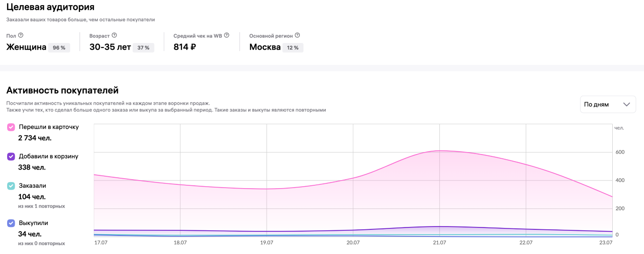Click the 23.07 date label on axis
644x254 pixels.
coord(606,243)
